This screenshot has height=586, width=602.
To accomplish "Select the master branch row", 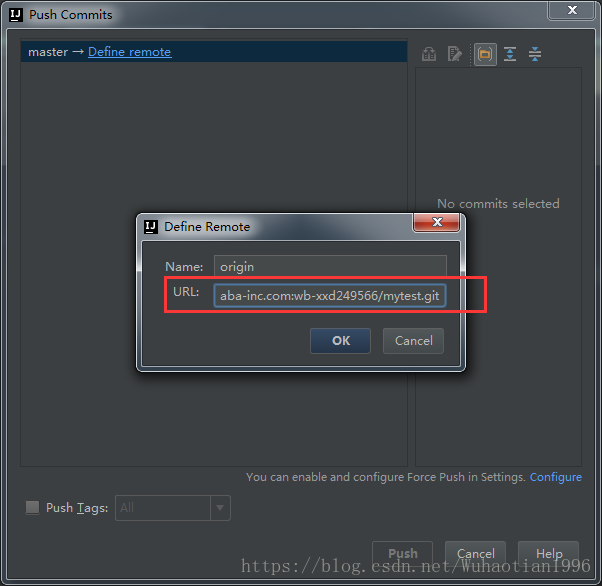I will pyautogui.click(x=214, y=52).
